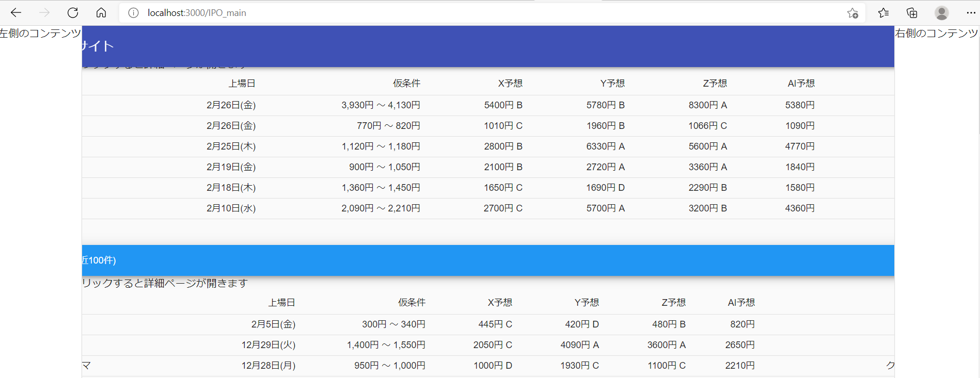Open the row dated 2月10日(水)
Viewport: 980px width, 378px height.
pyautogui.click(x=231, y=208)
